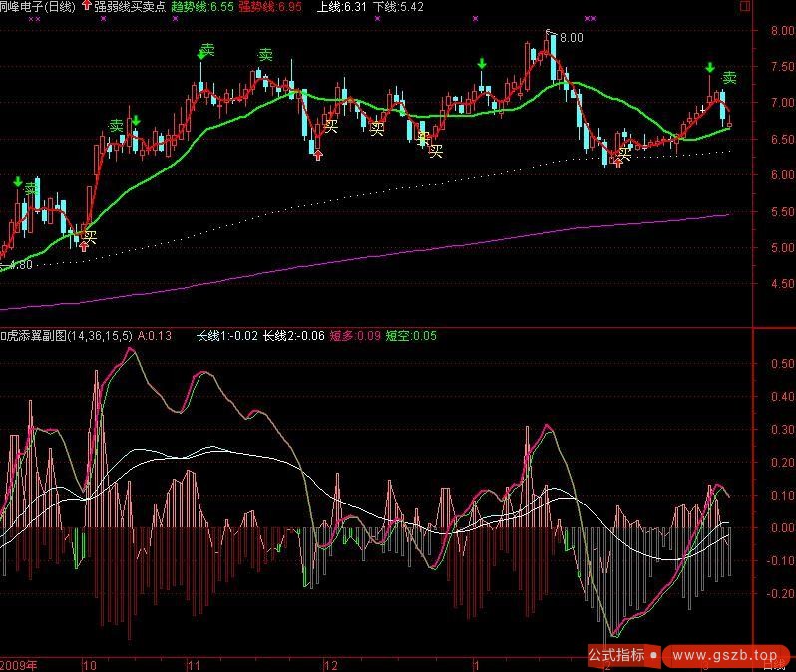The width and height of the screenshot is (796, 672).
Task: Select the red 强势线 6.95 legend
Action: coord(269,7)
